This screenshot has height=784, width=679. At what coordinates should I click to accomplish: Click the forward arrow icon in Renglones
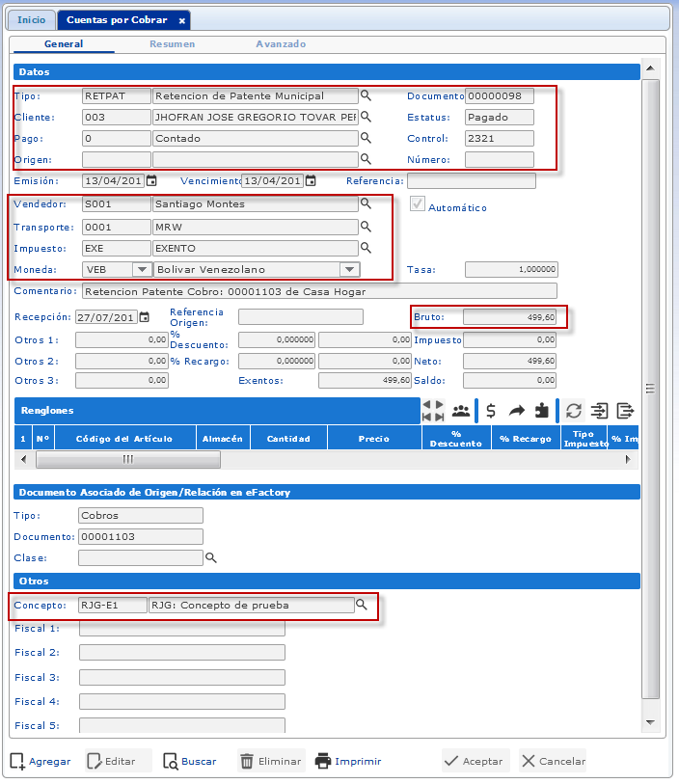pyautogui.click(x=516, y=411)
